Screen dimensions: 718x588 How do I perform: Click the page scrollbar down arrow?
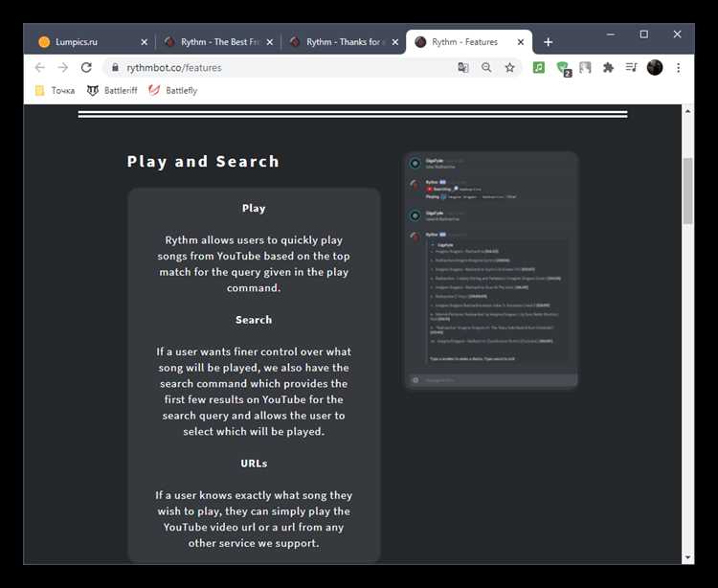687,557
